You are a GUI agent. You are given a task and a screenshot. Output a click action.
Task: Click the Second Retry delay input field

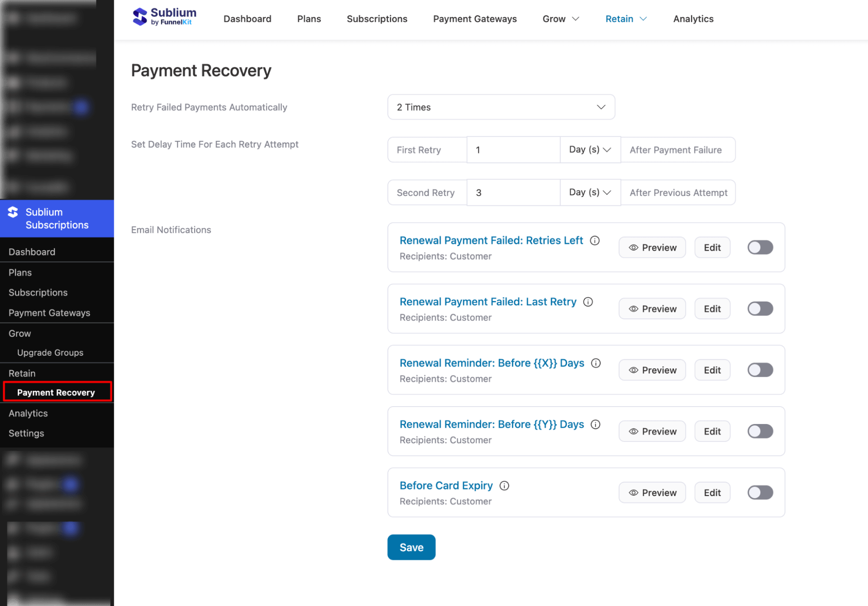[513, 192]
